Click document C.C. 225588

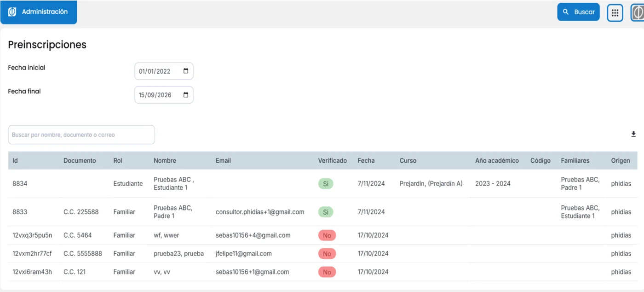(81, 212)
